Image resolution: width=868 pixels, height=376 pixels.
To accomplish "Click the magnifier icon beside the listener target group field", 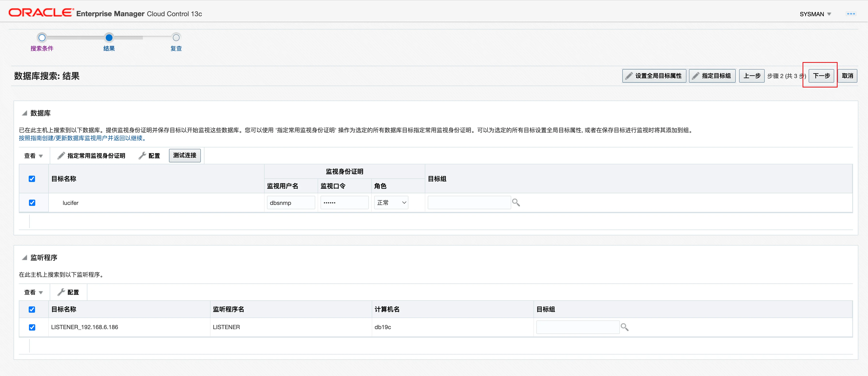I will (x=624, y=327).
